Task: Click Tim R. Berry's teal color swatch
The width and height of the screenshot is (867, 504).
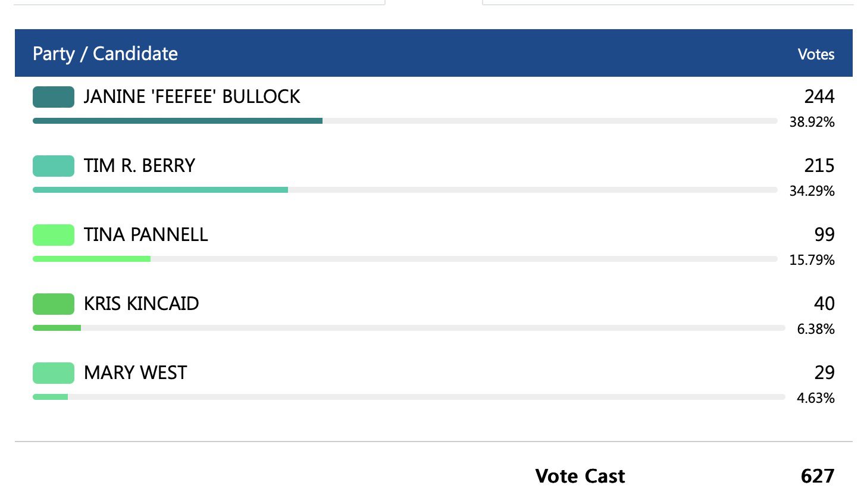Action: pos(54,166)
